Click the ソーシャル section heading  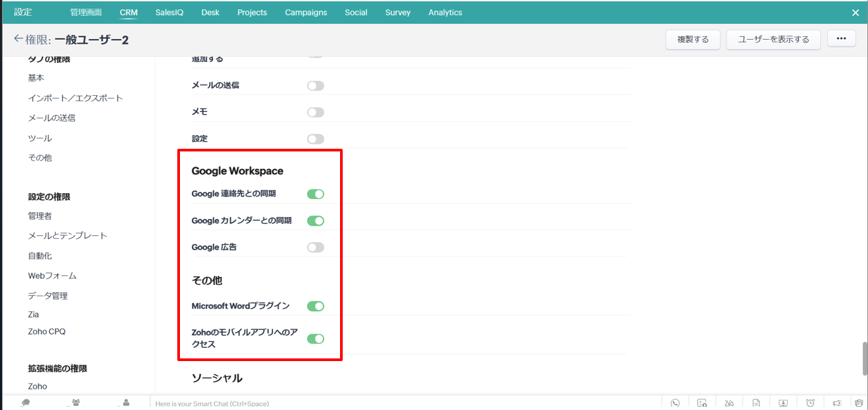pyautogui.click(x=217, y=378)
